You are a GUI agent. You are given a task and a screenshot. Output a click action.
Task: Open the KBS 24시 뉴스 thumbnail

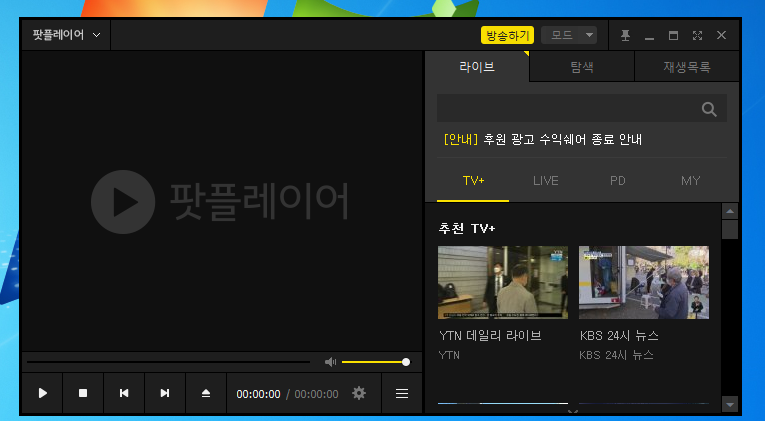coord(644,282)
